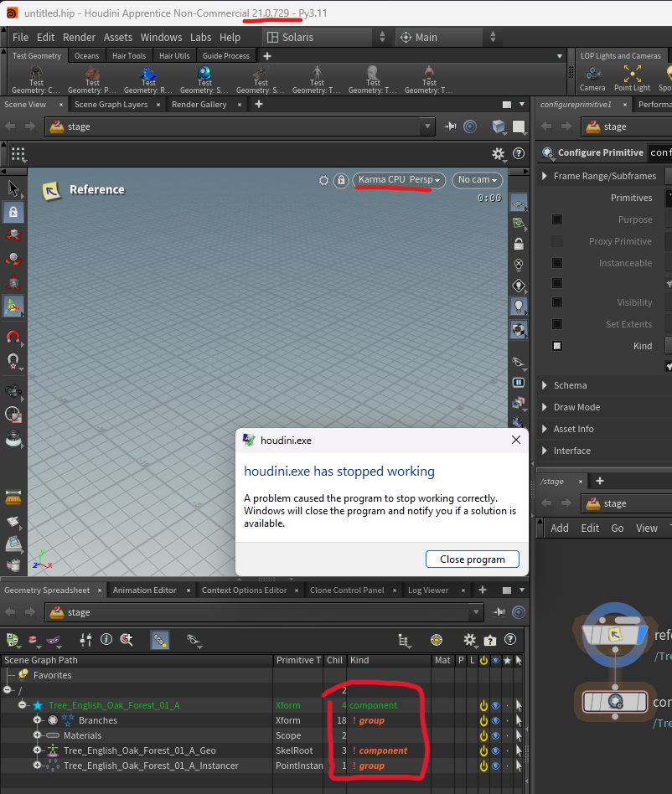Toggle the Instanceable parameter checkbox
Viewport: 672px width, 794px height.
557,263
